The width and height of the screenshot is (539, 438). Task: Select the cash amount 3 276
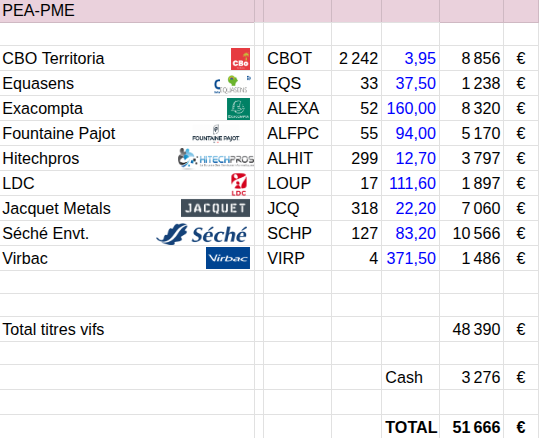click(x=472, y=377)
